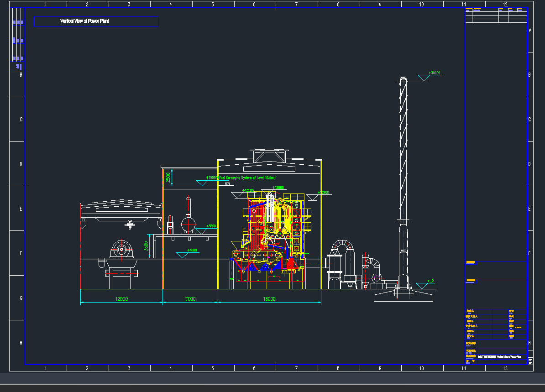Screen dimensions: 545x392
Task: Select the 18000 dimension text
Action: click(x=269, y=299)
